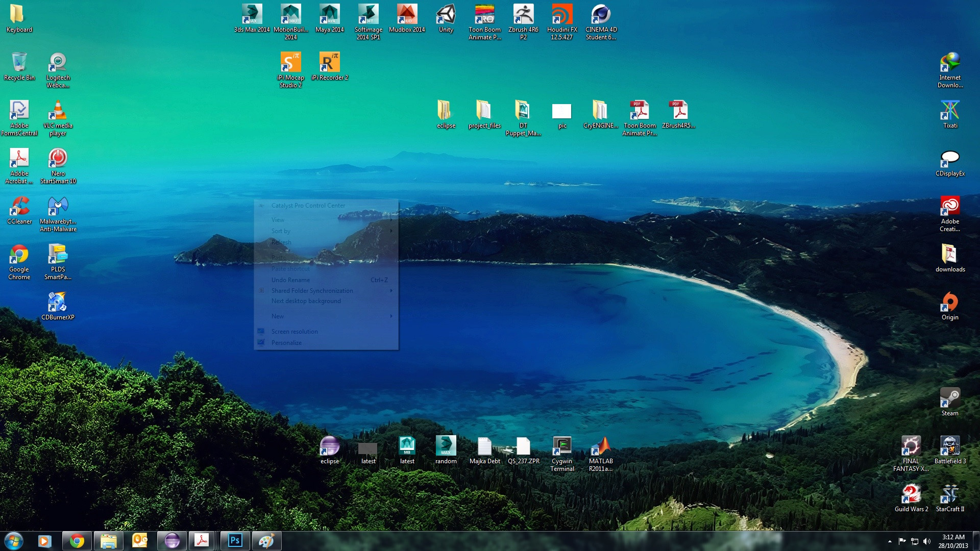The width and height of the screenshot is (980, 551).
Task: Select the MATLAB R2011a shortcut
Action: [601, 454]
